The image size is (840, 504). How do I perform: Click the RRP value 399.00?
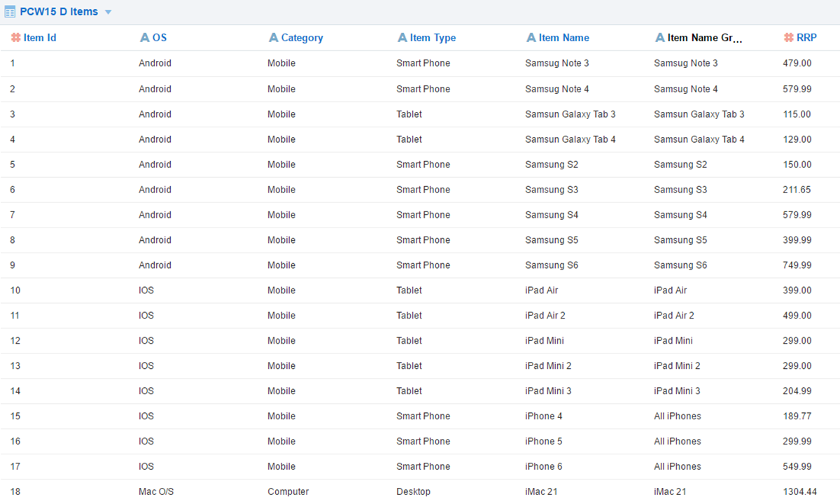click(797, 290)
